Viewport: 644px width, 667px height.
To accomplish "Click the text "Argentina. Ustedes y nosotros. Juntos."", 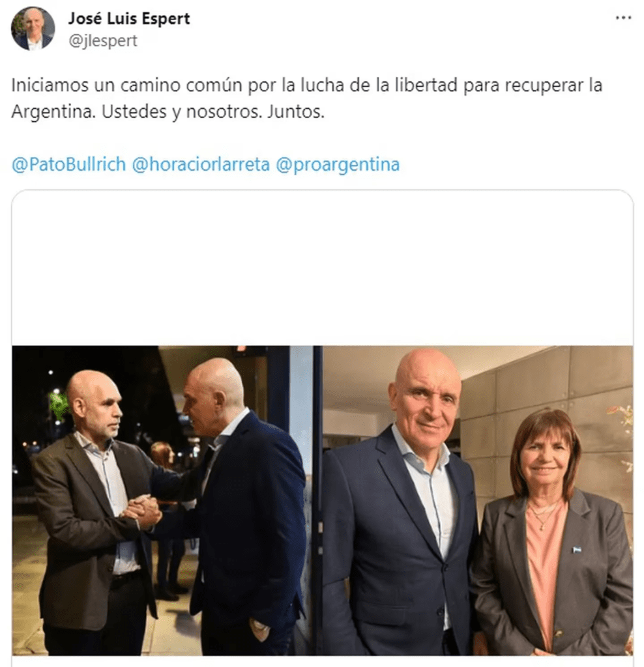I will [x=168, y=111].
